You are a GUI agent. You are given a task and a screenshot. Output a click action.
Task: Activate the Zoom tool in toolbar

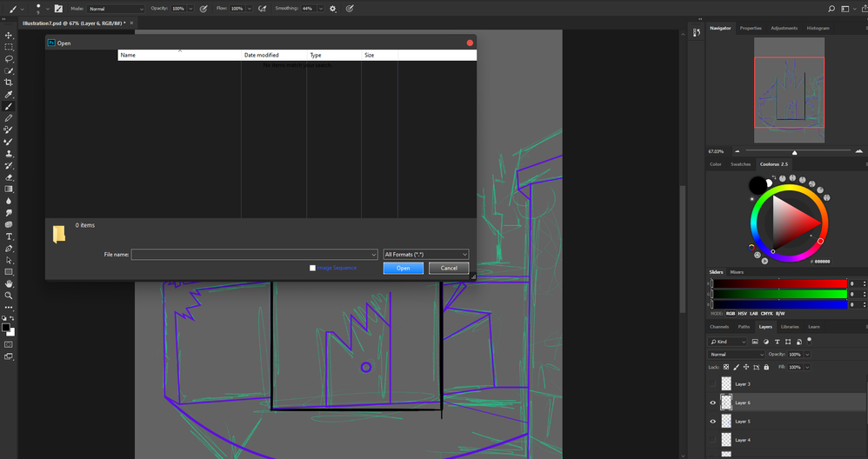point(9,296)
